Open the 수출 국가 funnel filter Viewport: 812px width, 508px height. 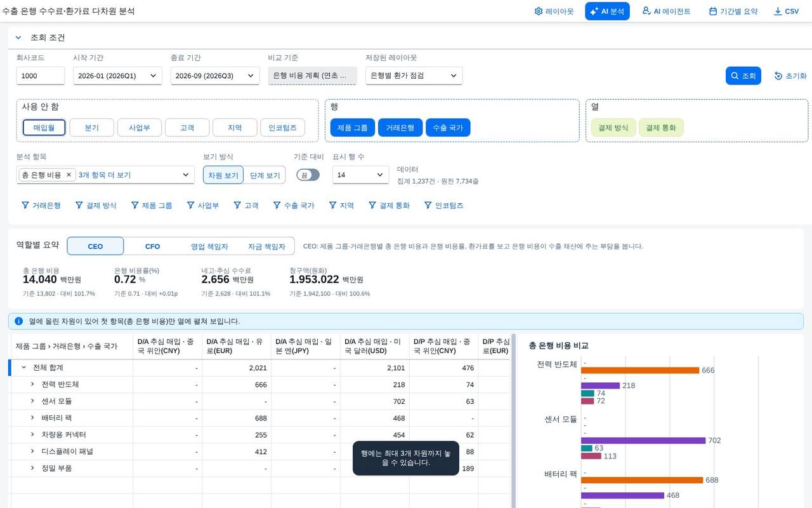click(x=294, y=206)
